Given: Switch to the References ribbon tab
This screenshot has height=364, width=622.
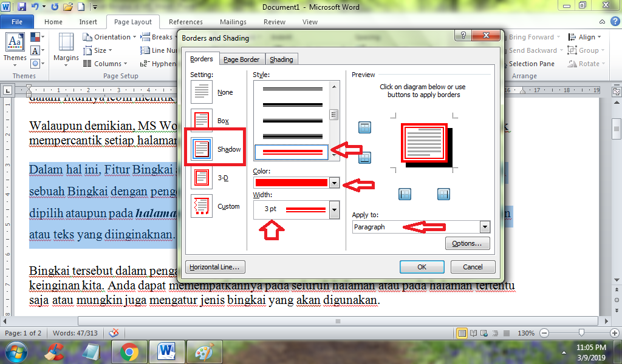Looking at the screenshot, I should pos(185,22).
